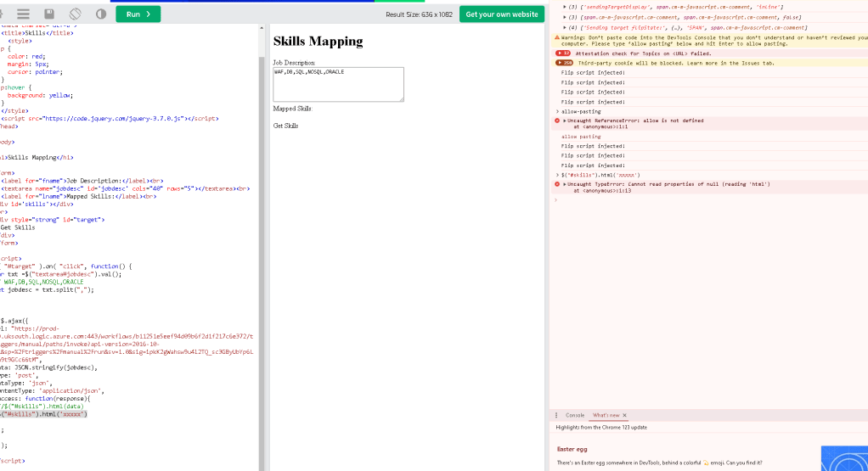This screenshot has width=868, height=471.
Task: Click Get your own website button
Action: 502,14
